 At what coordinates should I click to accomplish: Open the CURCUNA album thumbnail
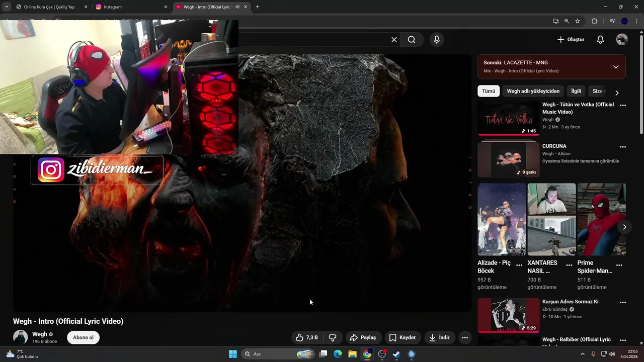508,160
